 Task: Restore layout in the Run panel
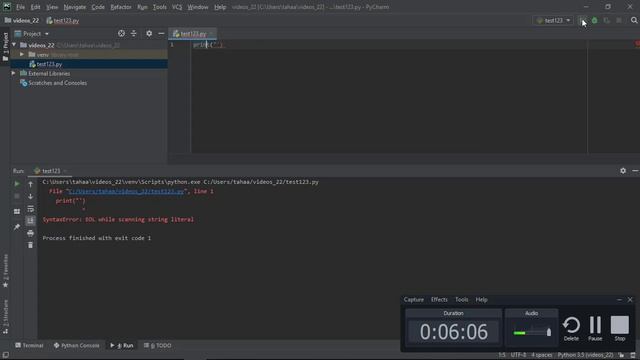point(17,211)
